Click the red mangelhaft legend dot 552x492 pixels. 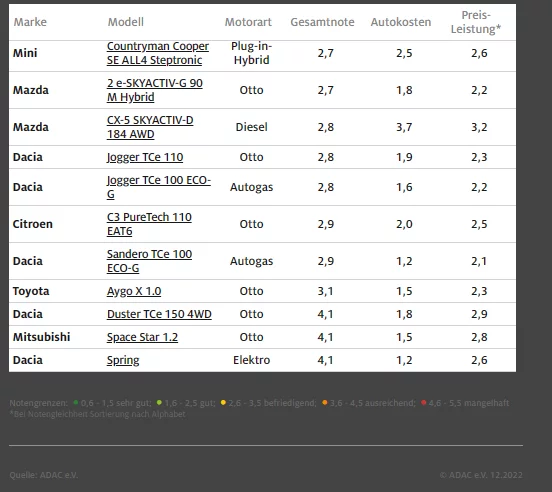coord(424,402)
